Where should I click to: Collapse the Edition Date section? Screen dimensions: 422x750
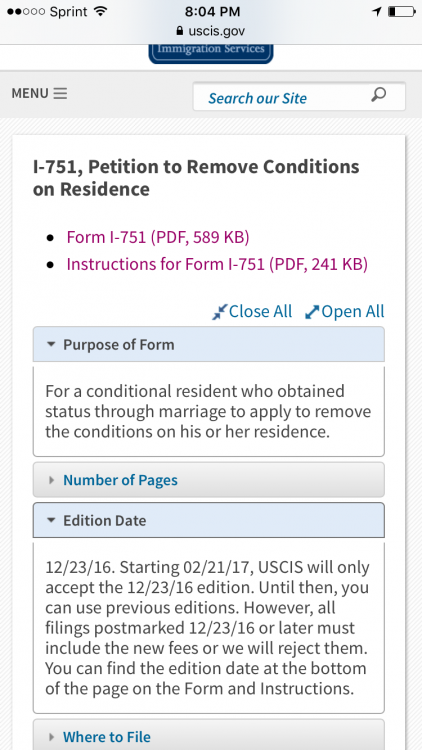[x=209, y=520]
